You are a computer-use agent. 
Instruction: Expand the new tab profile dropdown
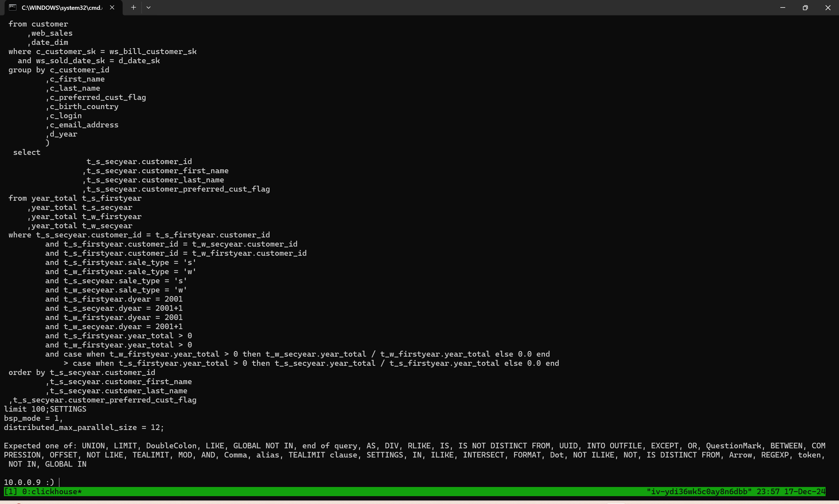coord(149,8)
